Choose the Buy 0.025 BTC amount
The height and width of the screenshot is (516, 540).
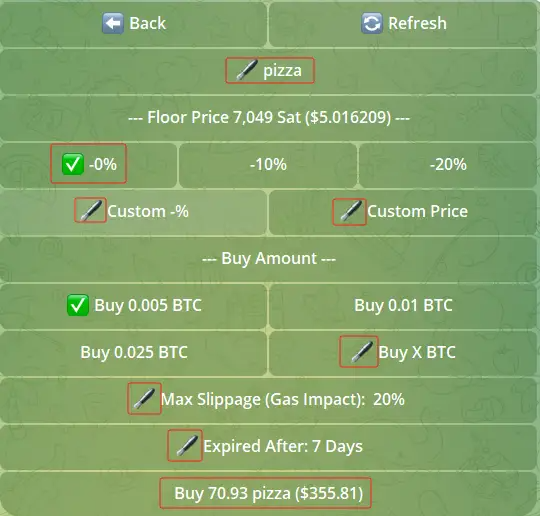click(134, 353)
